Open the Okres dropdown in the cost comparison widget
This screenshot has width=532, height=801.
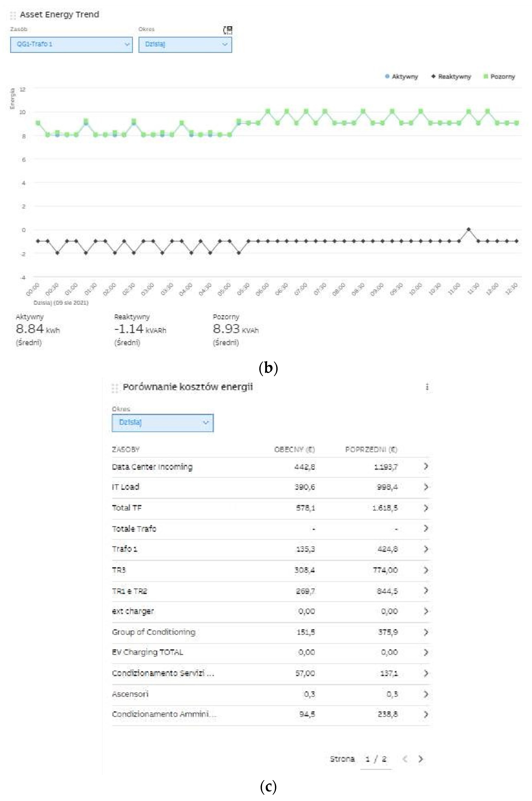pos(163,423)
